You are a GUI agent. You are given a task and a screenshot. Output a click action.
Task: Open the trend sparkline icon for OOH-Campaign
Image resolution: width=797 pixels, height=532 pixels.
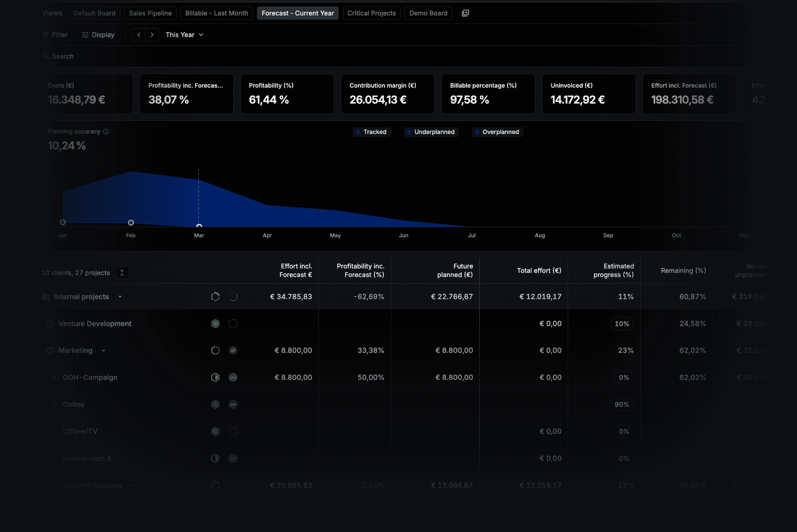point(233,377)
